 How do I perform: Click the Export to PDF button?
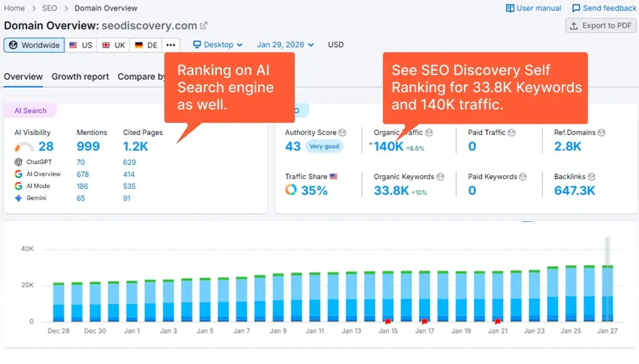click(x=601, y=26)
